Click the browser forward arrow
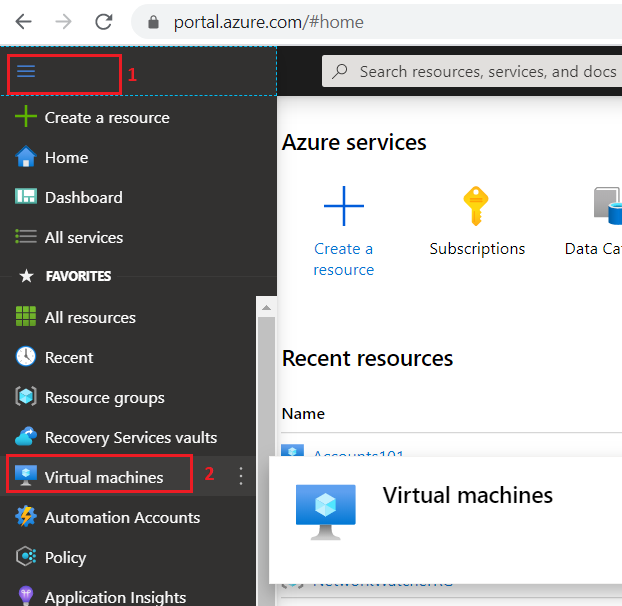 pyautogui.click(x=63, y=21)
